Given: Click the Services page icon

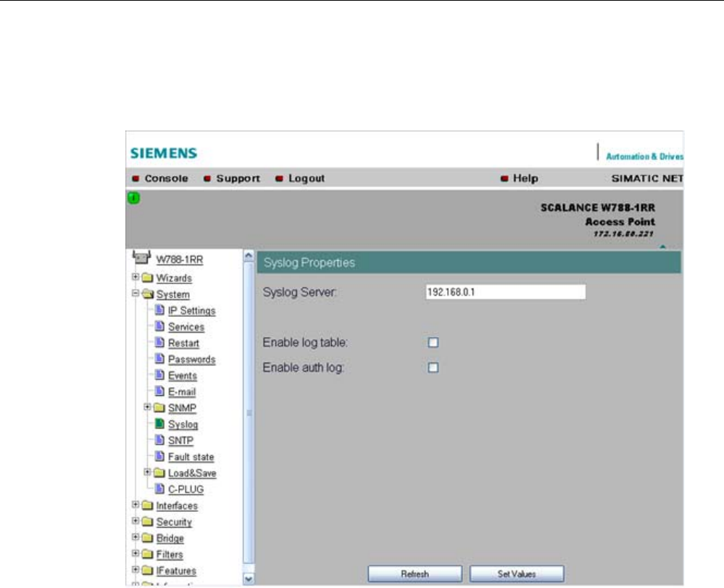Looking at the screenshot, I should [159, 326].
